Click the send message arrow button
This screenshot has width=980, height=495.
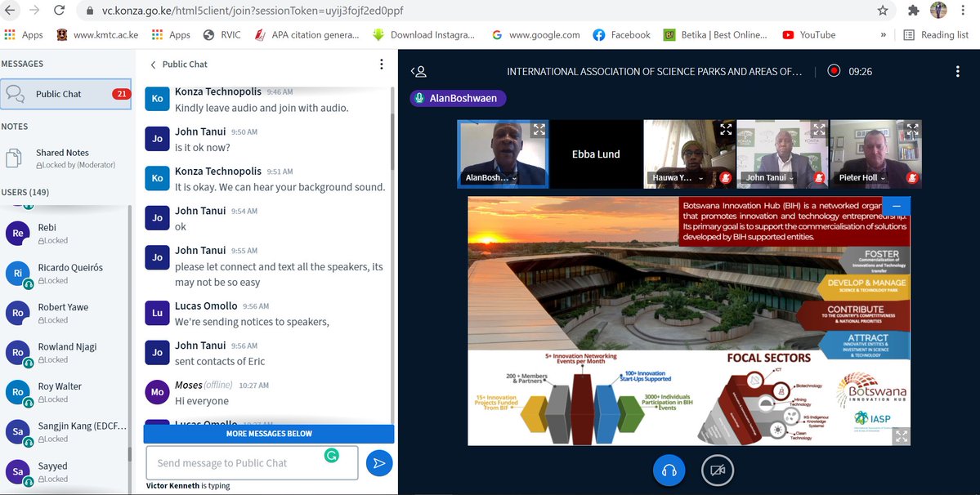click(x=379, y=463)
